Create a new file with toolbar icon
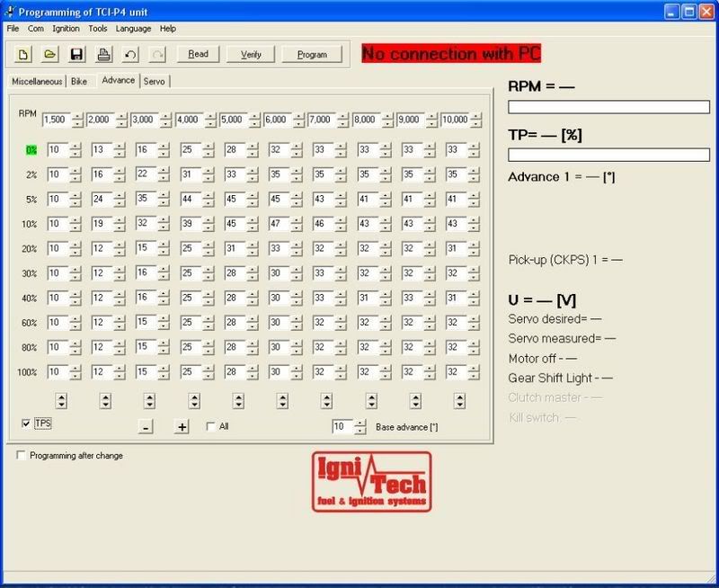Image resolution: width=719 pixels, height=588 pixels. coord(23,55)
